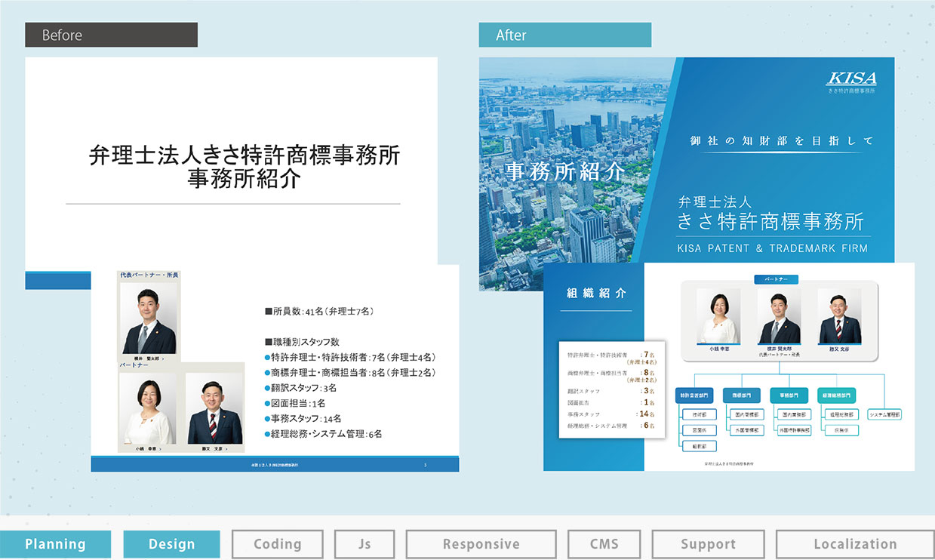
Task: Select the Planning tag
Action: coord(55,544)
